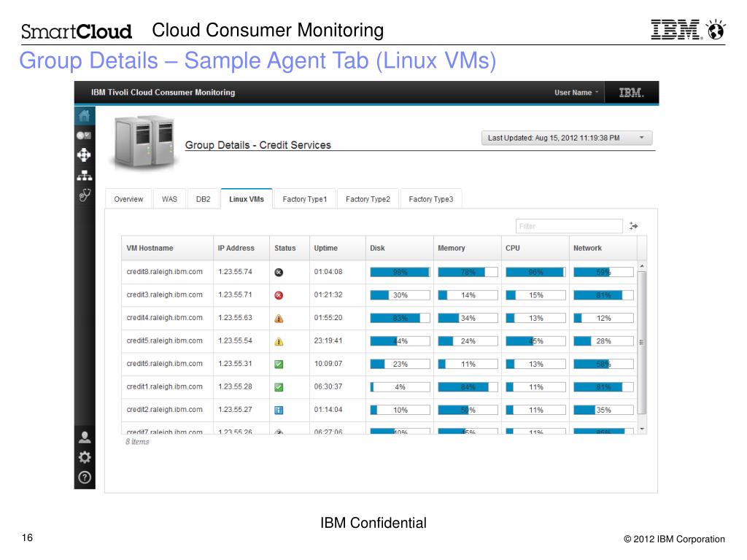Switch to the DB2 tab

click(204, 199)
